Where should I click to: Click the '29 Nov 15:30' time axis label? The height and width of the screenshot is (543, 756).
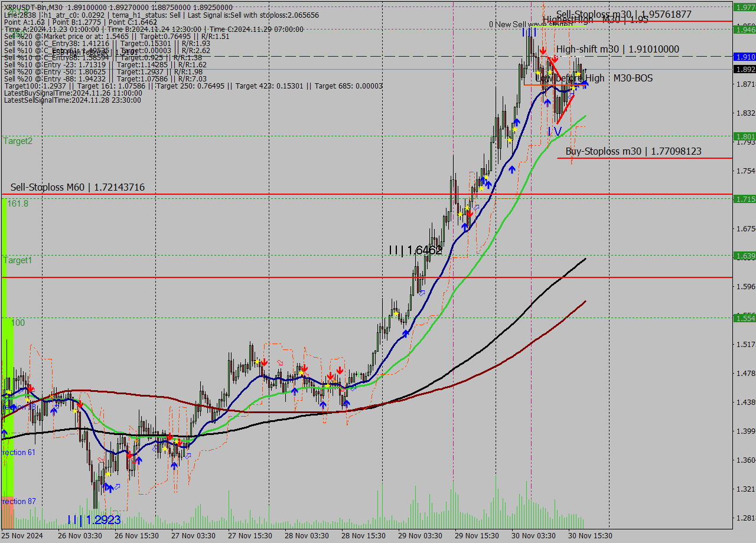[x=478, y=536]
